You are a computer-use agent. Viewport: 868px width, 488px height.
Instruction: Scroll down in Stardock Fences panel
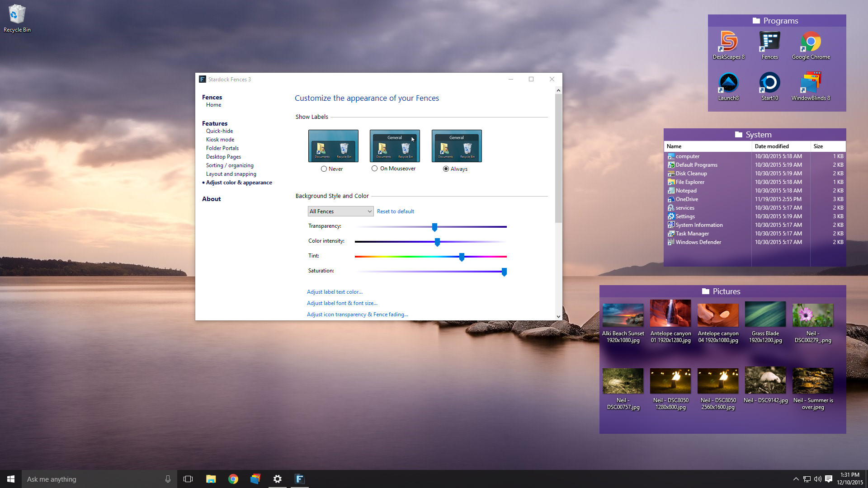(557, 315)
